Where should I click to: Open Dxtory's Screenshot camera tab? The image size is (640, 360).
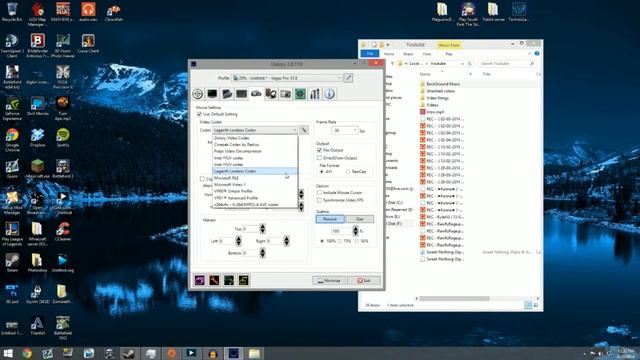pos(286,94)
